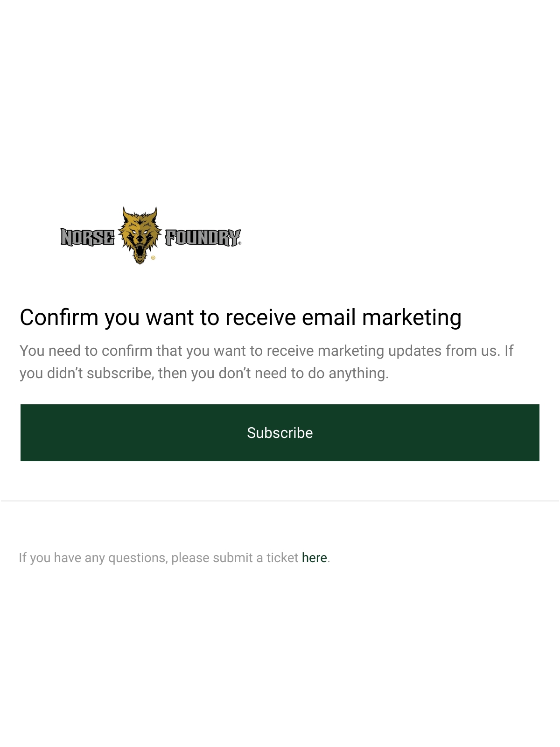This screenshot has height=747, width=560.
Task: Click the gold wolf head logo
Action: 140,235
